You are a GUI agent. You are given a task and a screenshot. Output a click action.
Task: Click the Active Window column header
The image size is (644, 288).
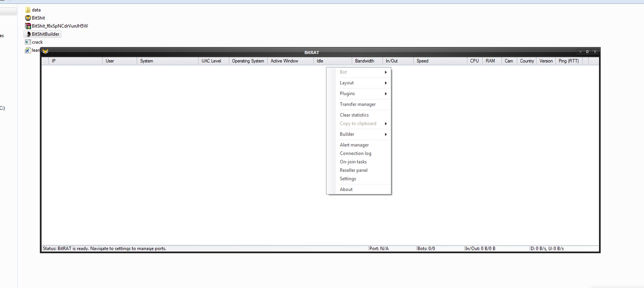291,61
